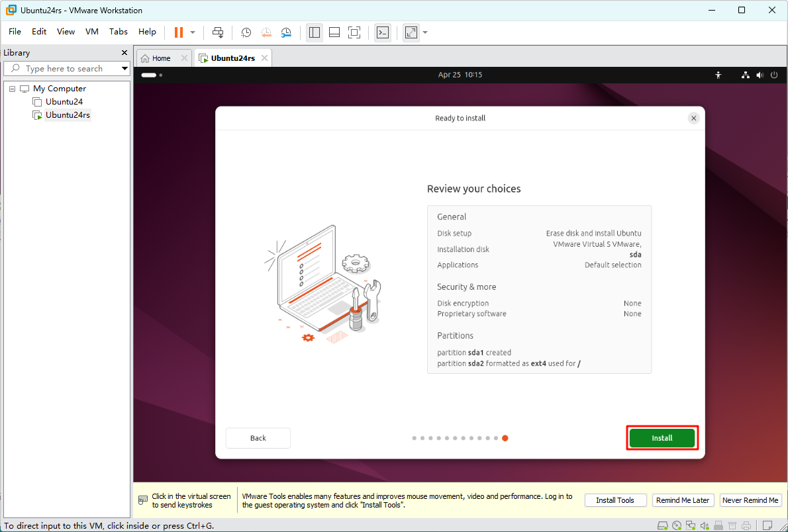
Task: Open the Ubuntu accessibility menu
Action: [x=718, y=75]
